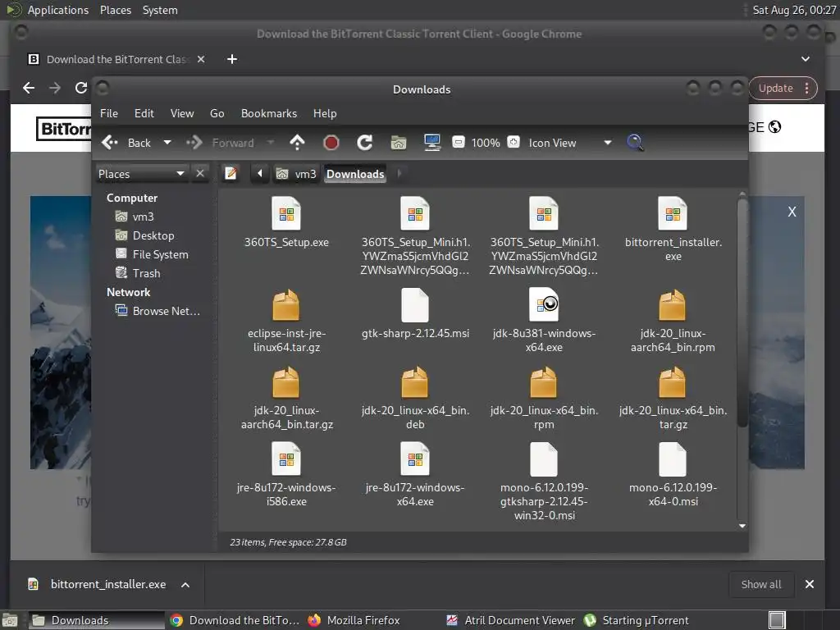The height and width of the screenshot is (630, 840).
Task: Close the Places side pane
Action: tap(200, 174)
